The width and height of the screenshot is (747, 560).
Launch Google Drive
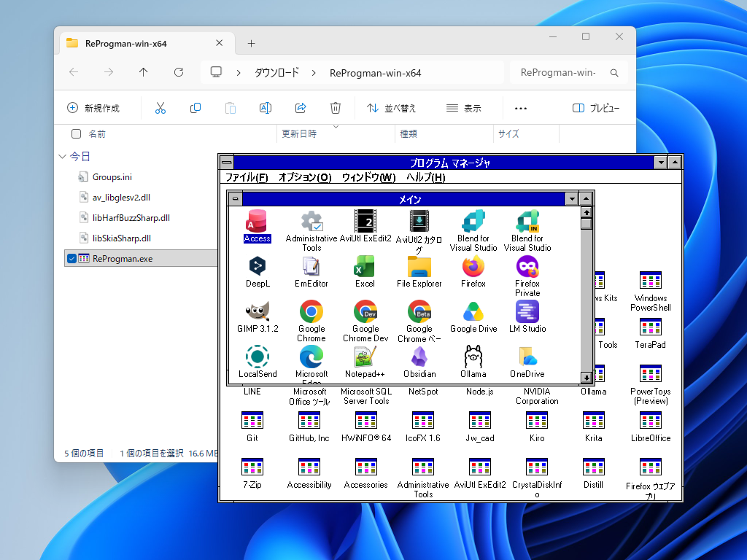tap(473, 317)
